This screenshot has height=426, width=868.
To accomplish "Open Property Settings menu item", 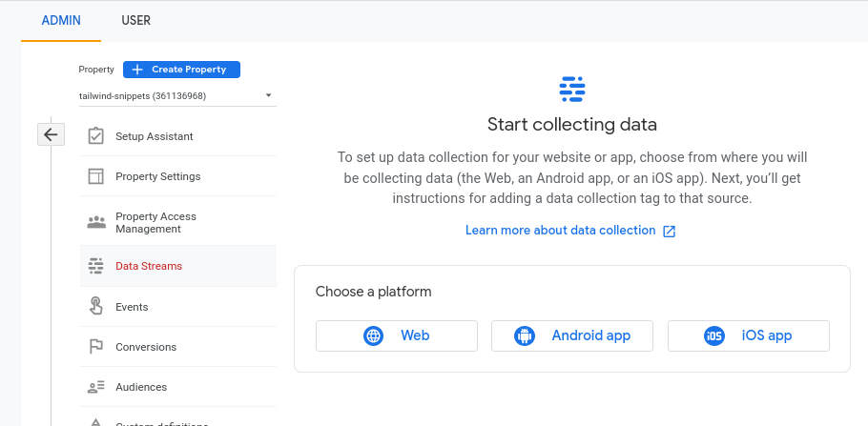I will tap(158, 176).
